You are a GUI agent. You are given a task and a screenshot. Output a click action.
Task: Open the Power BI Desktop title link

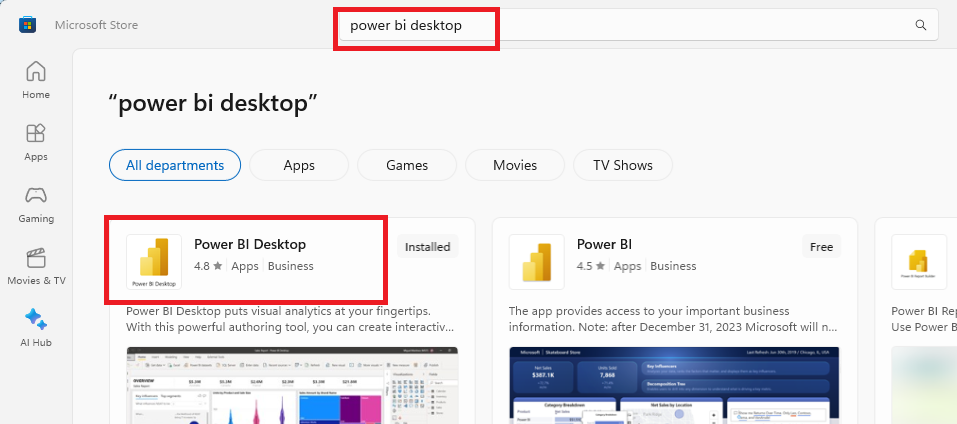tap(250, 245)
